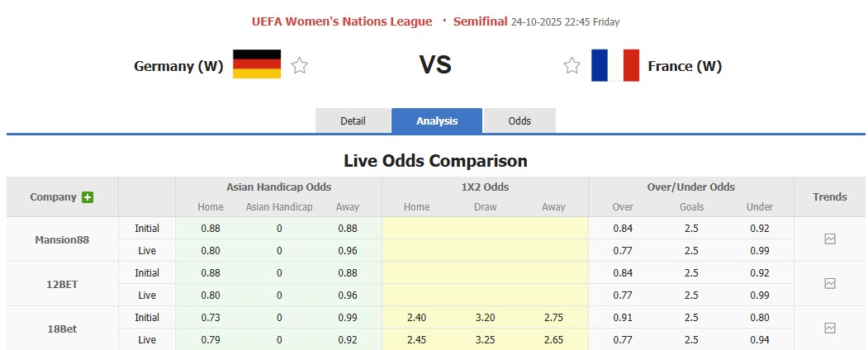
Task: Click the Trends column header
Action: click(x=830, y=197)
